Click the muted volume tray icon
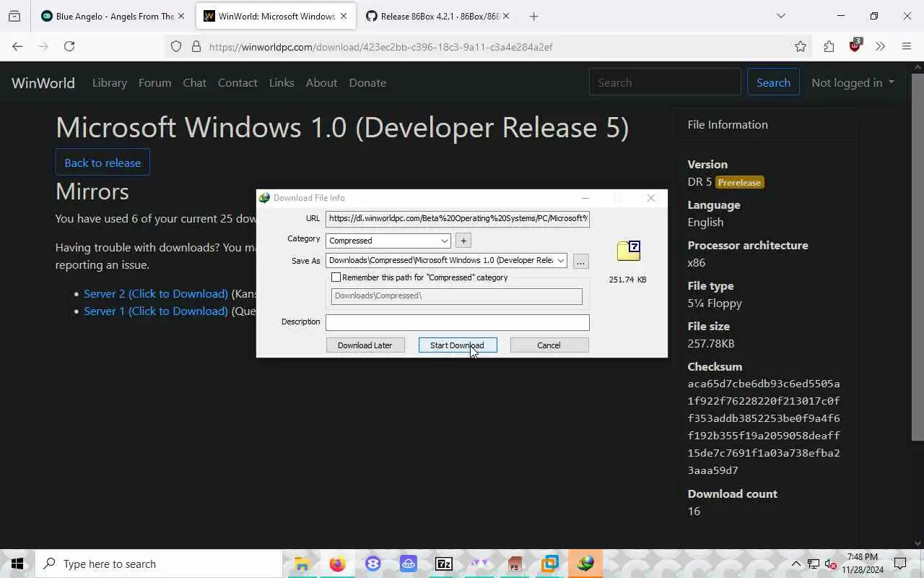Image resolution: width=924 pixels, height=578 pixels. coord(831,564)
